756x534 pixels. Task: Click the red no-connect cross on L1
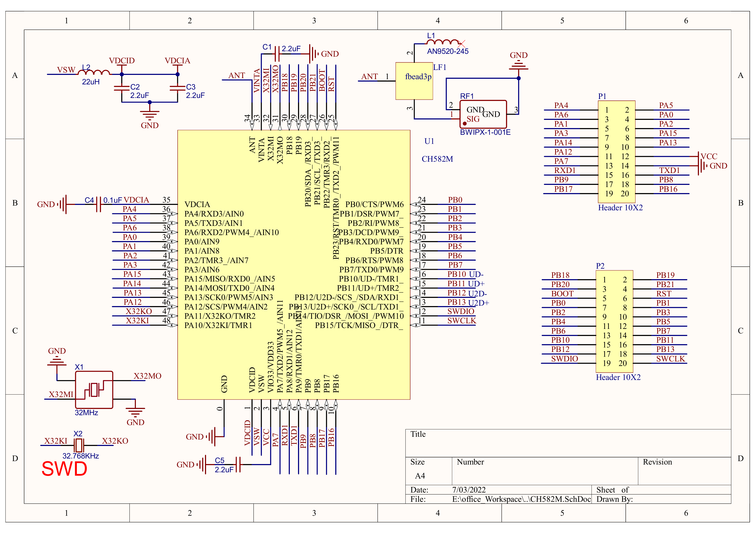pyautogui.click(x=462, y=43)
